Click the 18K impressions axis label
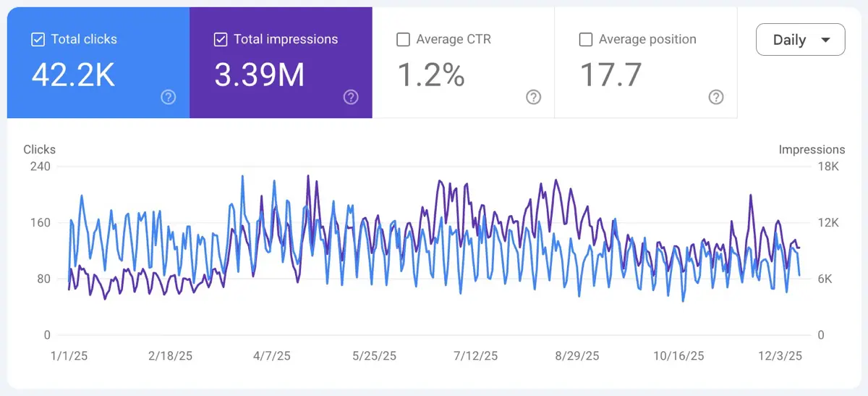This screenshot has width=868, height=396. coord(827,167)
